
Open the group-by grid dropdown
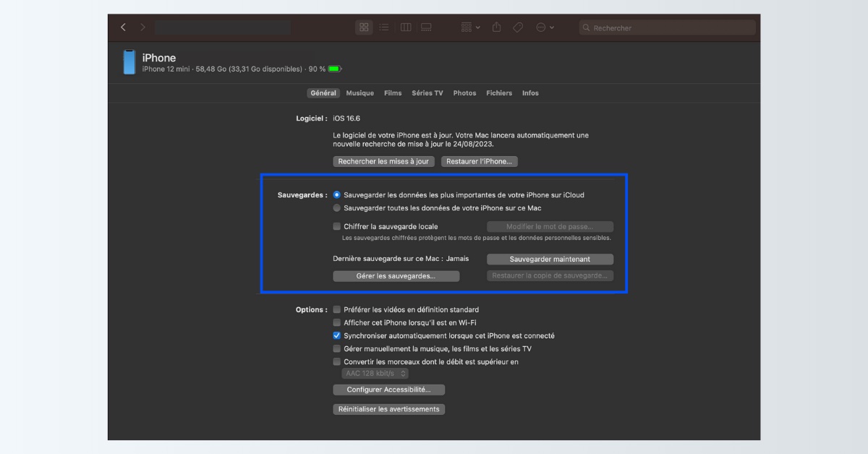(x=470, y=27)
